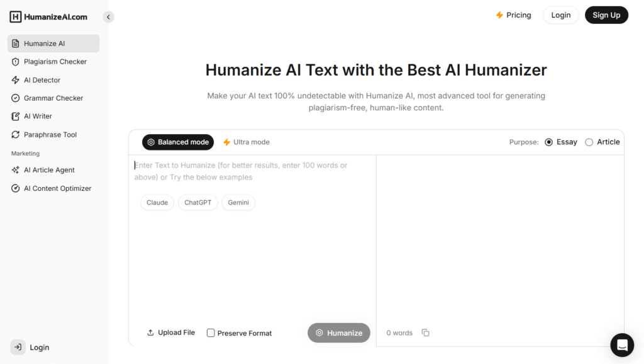The width and height of the screenshot is (644, 364).
Task: Open the Paraphrase Tool
Action: (49, 134)
